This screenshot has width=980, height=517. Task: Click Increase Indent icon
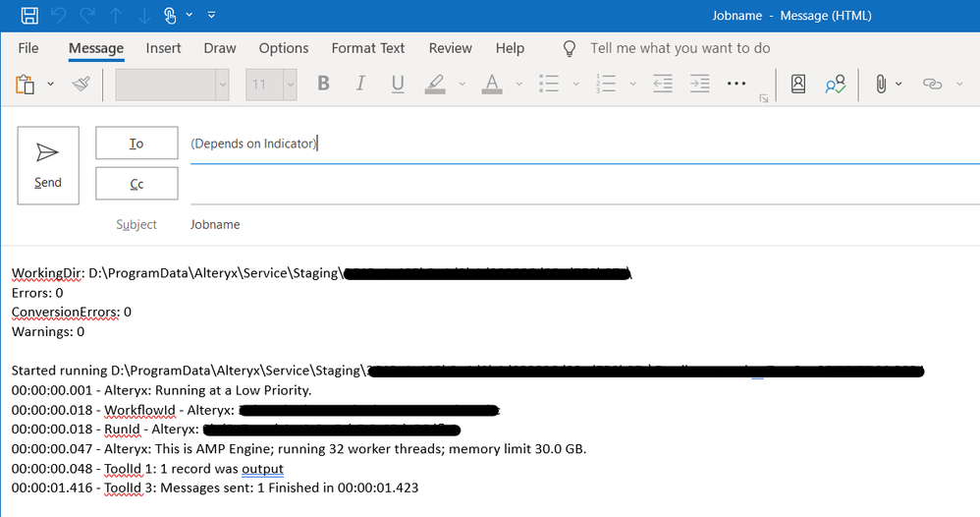pyautogui.click(x=699, y=84)
